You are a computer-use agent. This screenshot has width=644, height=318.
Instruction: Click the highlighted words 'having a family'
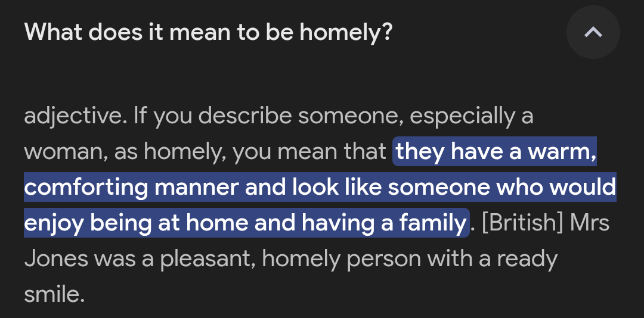pos(383,223)
